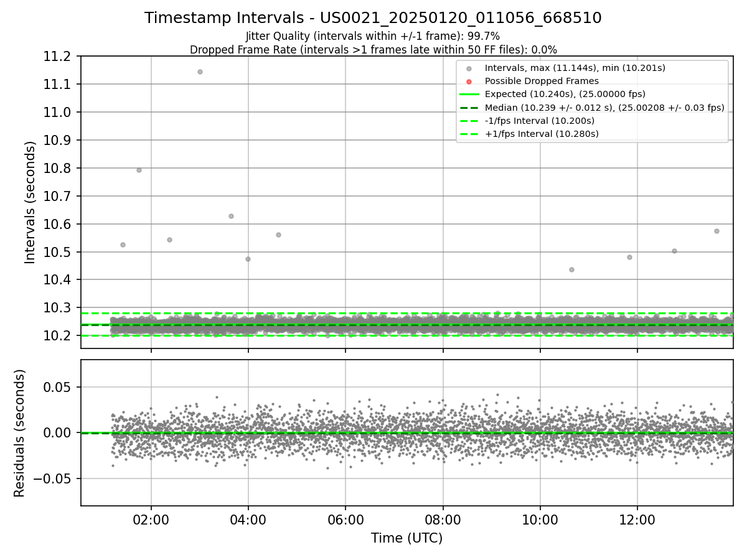The image size is (747, 560).
Task: Click x-axis tick label 10:00
Action: point(540,520)
